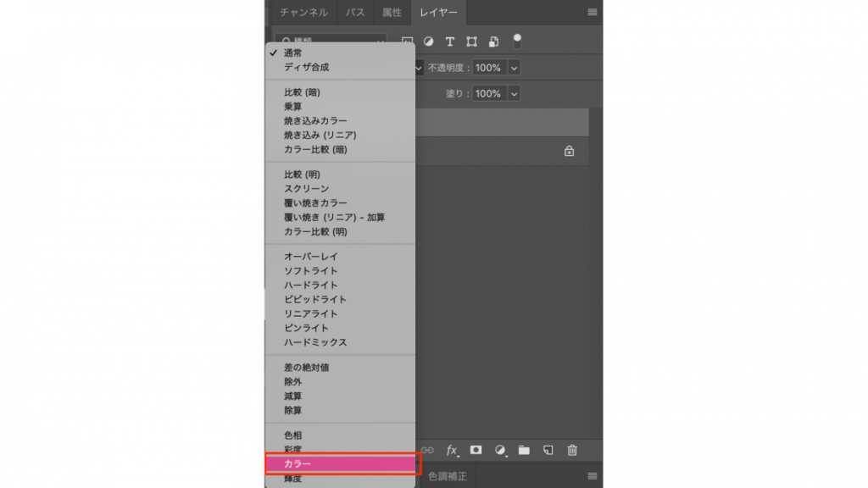The image size is (868, 488).
Task: Create a new group folder
Action: (524, 450)
